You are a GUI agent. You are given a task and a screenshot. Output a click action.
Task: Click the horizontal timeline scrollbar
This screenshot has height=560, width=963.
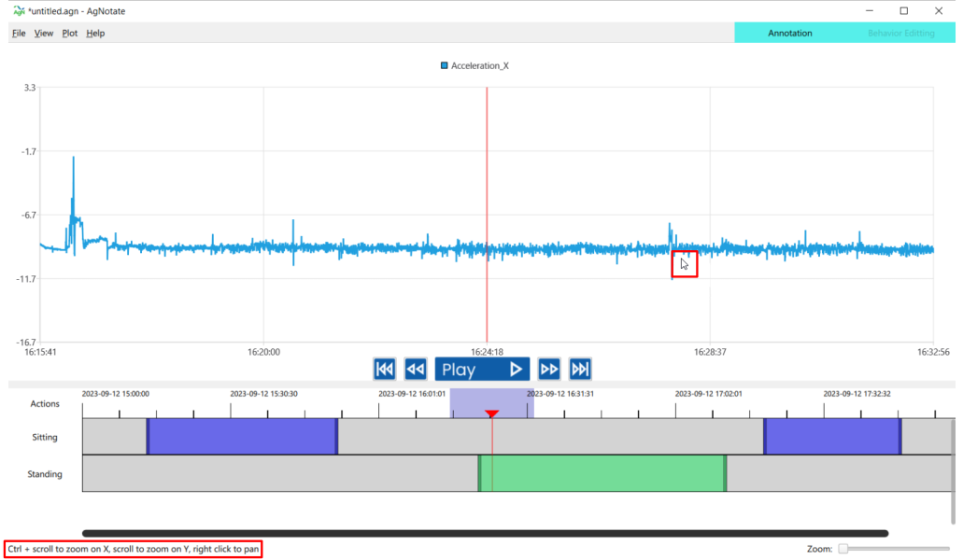point(486,534)
